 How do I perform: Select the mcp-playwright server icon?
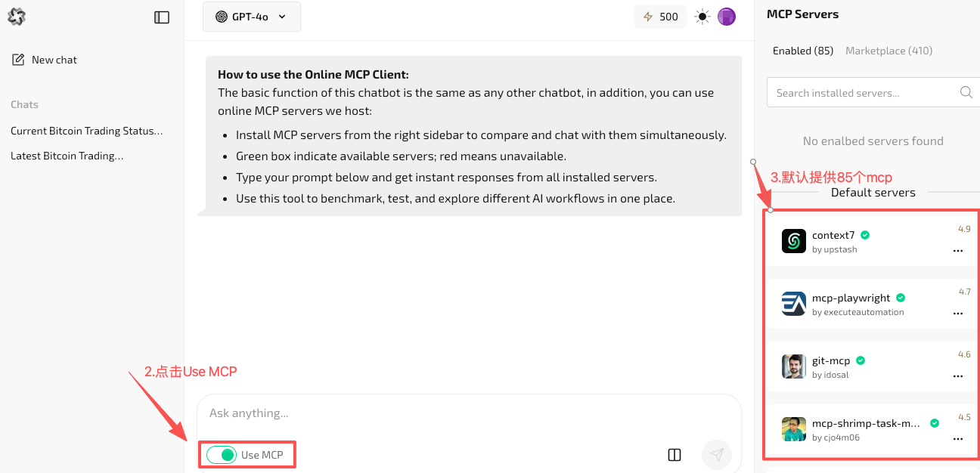coord(794,304)
